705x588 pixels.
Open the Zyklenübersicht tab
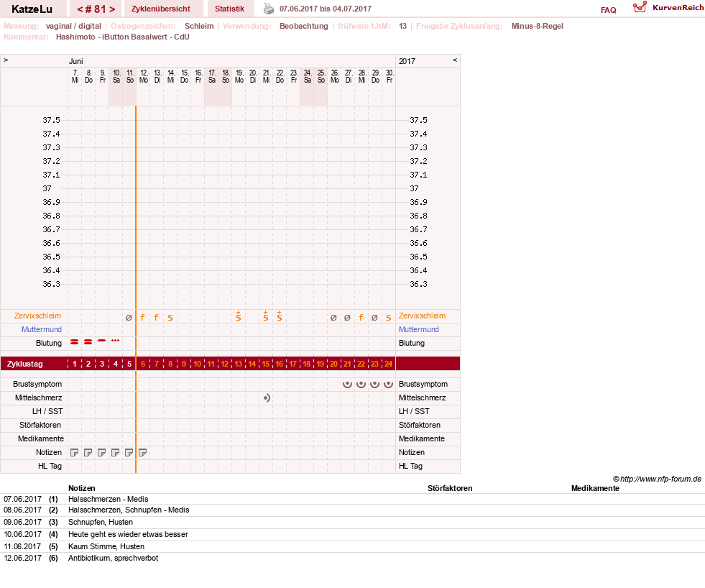[x=161, y=9]
